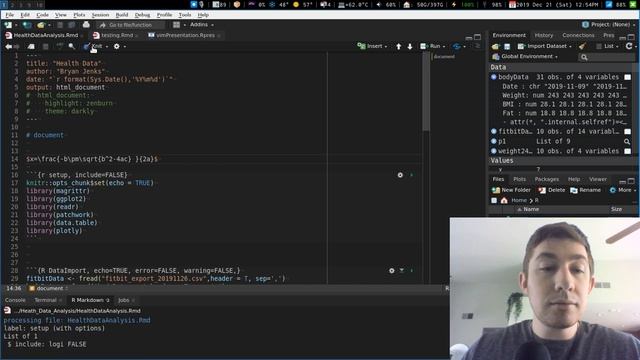Run the setup chunk with its play icon

411,175
